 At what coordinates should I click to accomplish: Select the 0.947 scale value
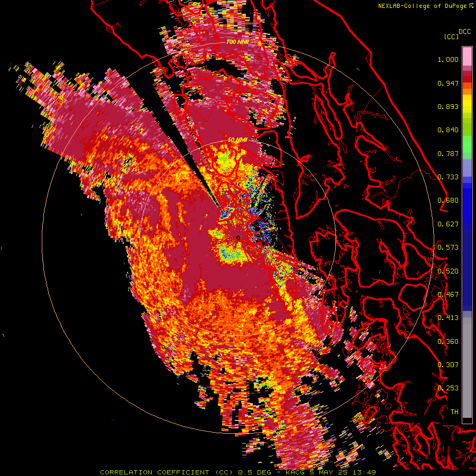click(448, 83)
